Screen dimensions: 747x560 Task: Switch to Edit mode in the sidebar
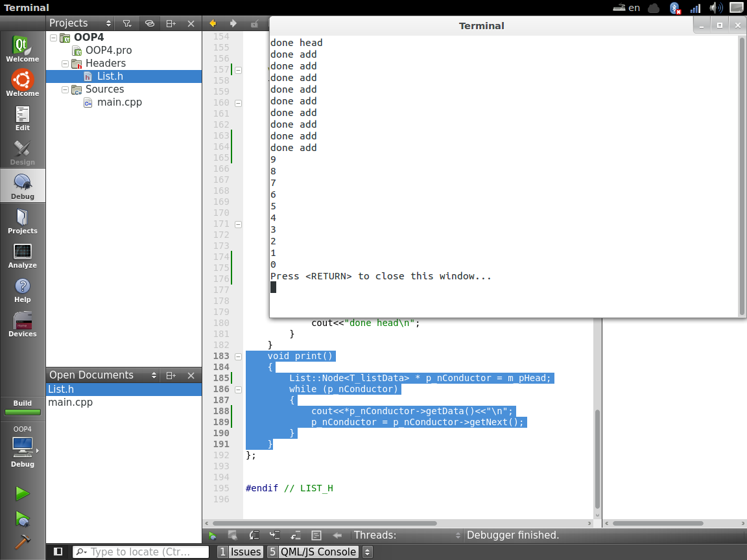click(x=23, y=119)
